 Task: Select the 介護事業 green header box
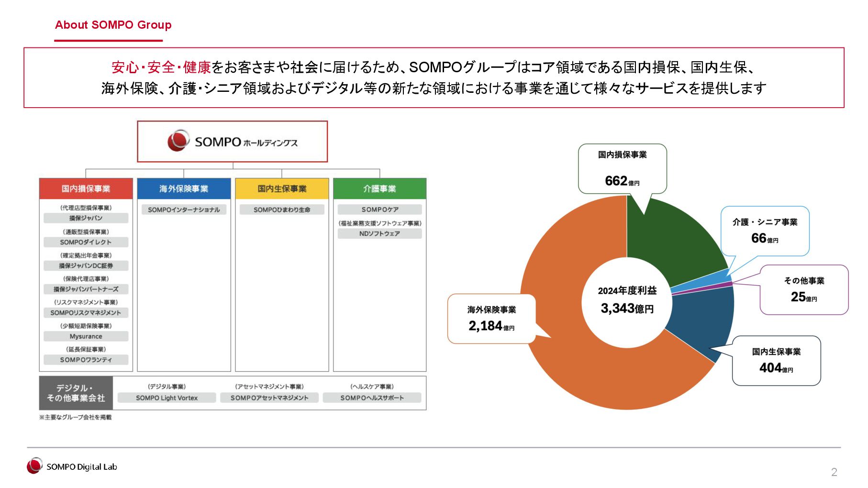(x=379, y=189)
